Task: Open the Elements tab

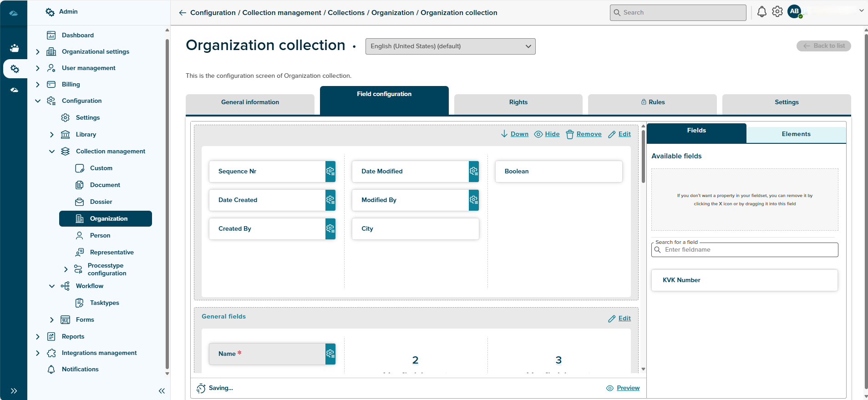Action: click(x=796, y=134)
